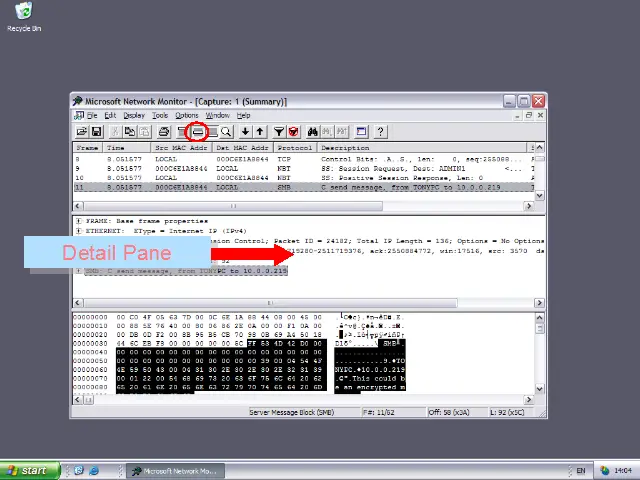This screenshot has width=640, height=480.
Task: Expand the ETHERNET: EType node
Action: pyautogui.click(x=79, y=231)
